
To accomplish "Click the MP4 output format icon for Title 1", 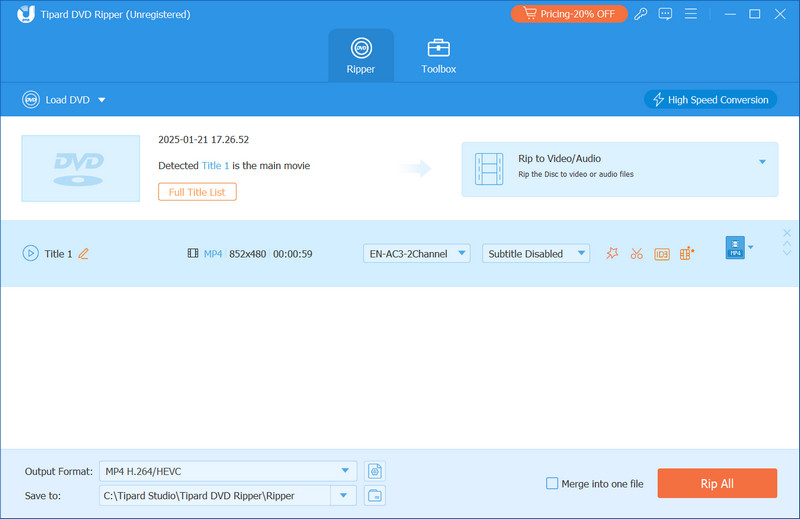I will (x=735, y=248).
